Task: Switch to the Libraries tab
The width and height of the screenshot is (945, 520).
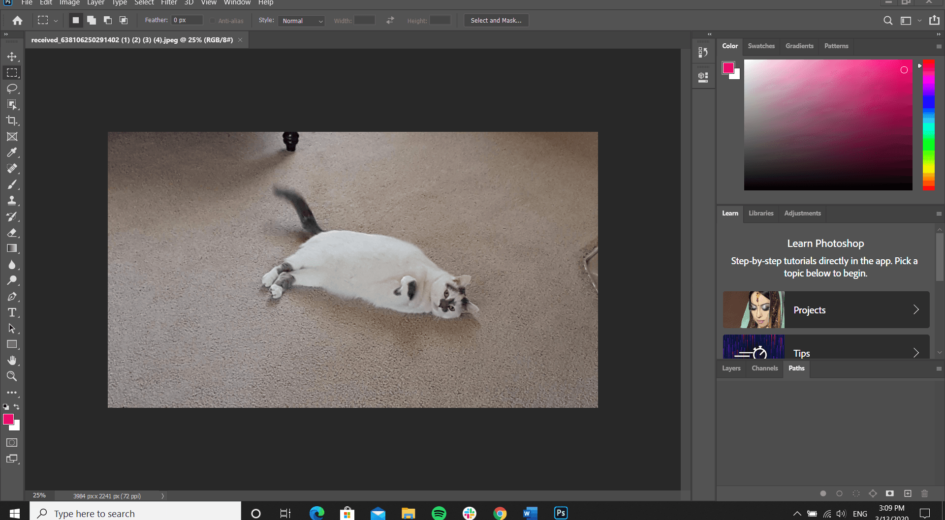Action: click(x=761, y=213)
